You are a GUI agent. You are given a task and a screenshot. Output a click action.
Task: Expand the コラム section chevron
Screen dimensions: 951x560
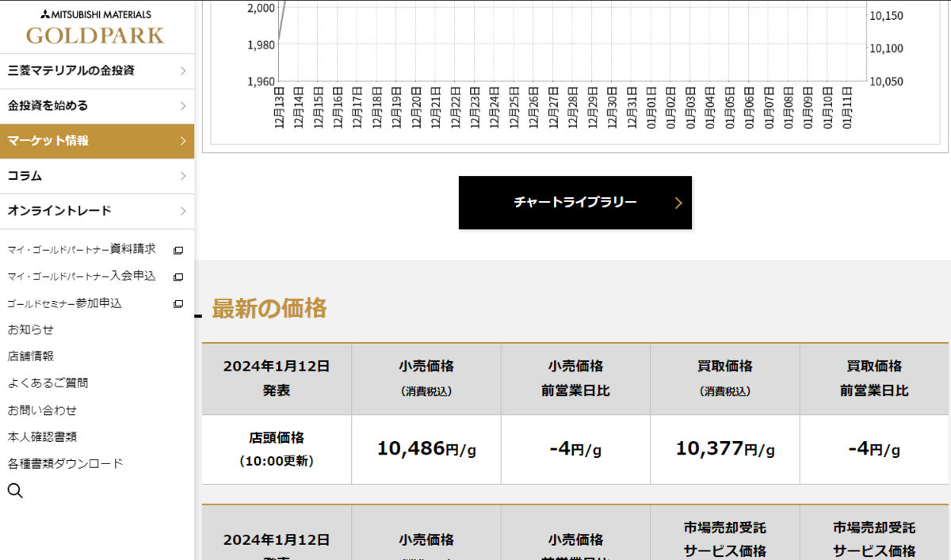click(184, 176)
